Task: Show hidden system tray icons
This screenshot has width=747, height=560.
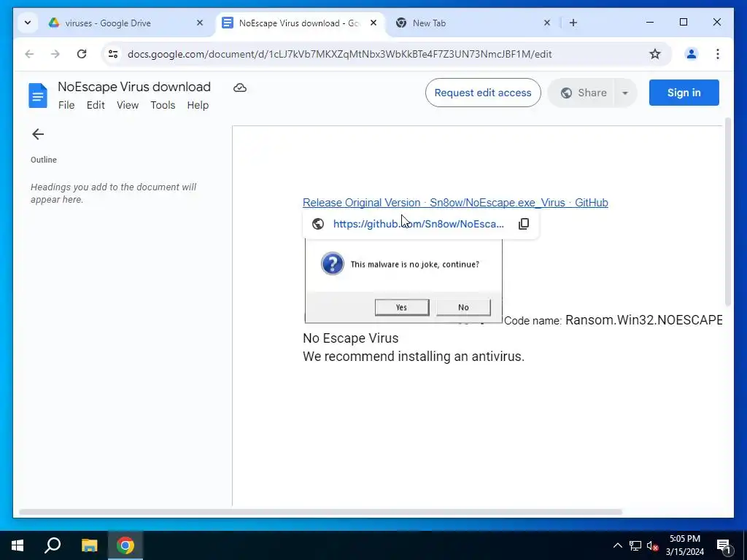Action: pyautogui.click(x=617, y=545)
